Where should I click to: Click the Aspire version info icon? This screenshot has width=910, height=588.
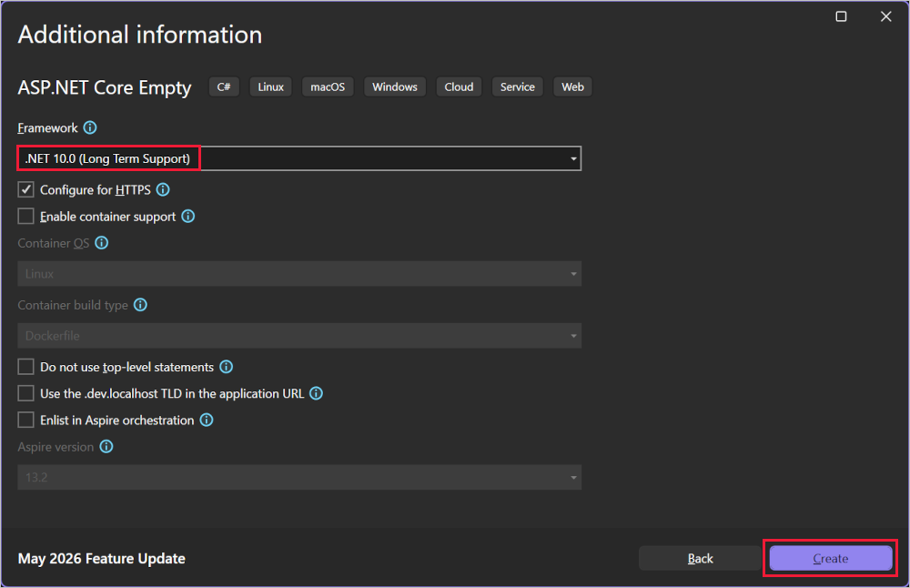tap(106, 446)
